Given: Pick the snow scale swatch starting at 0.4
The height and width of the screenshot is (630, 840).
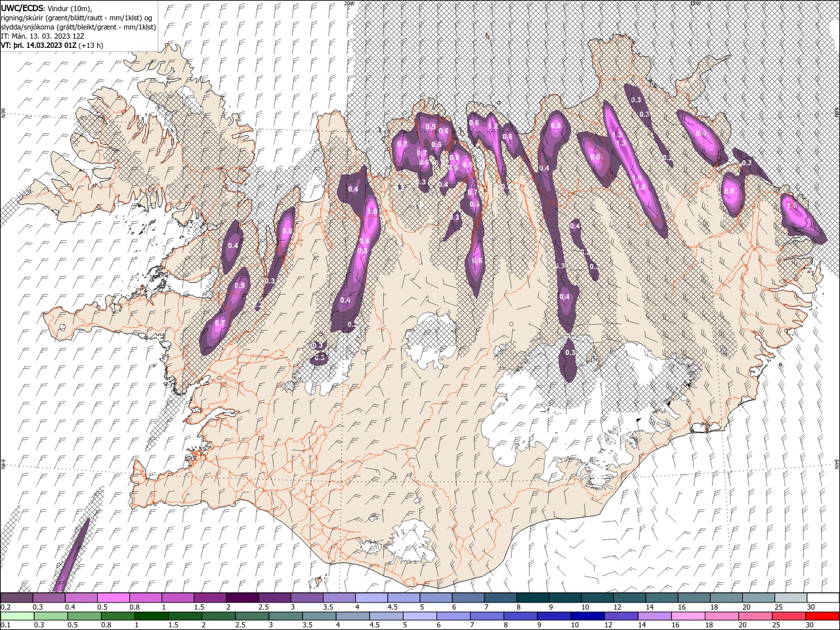Looking at the screenshot, I should [x=81, y=598].
